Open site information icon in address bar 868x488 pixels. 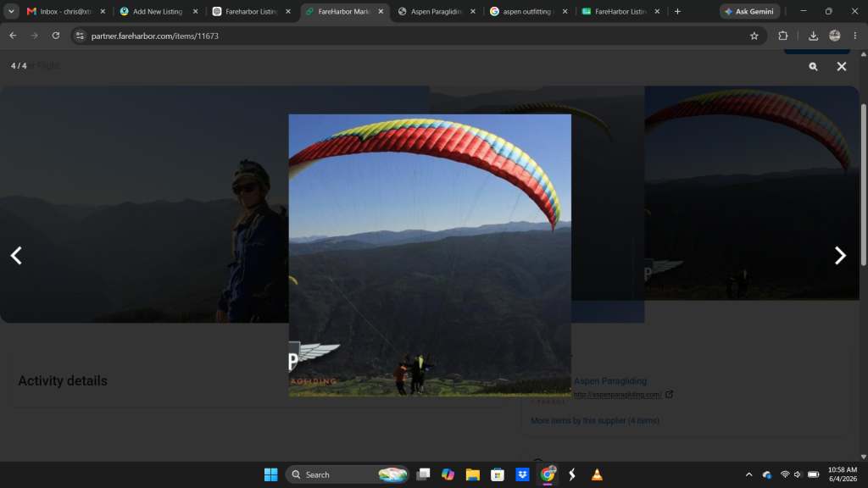tap(80, 36)
